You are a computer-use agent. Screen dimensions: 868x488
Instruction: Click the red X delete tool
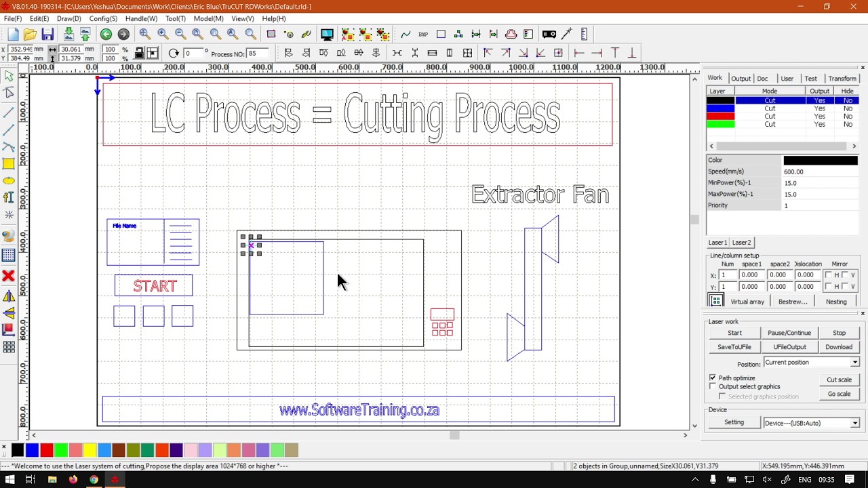(x=8, y=276)
